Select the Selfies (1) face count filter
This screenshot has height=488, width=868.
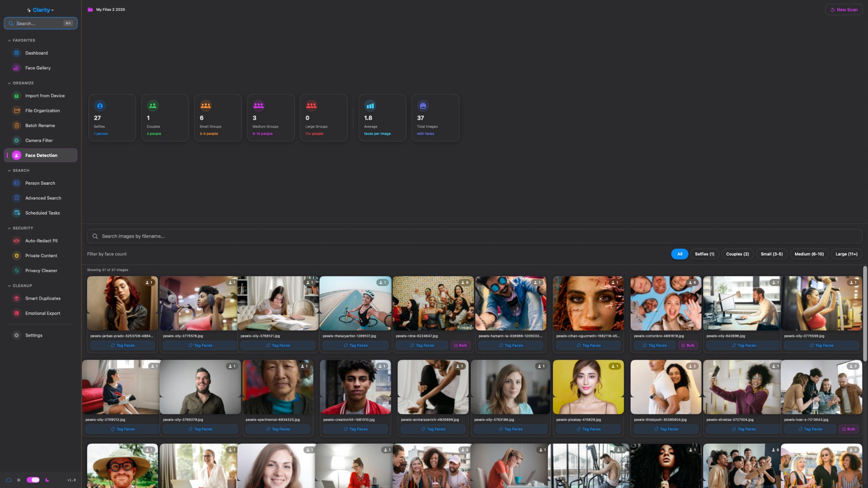704,254
